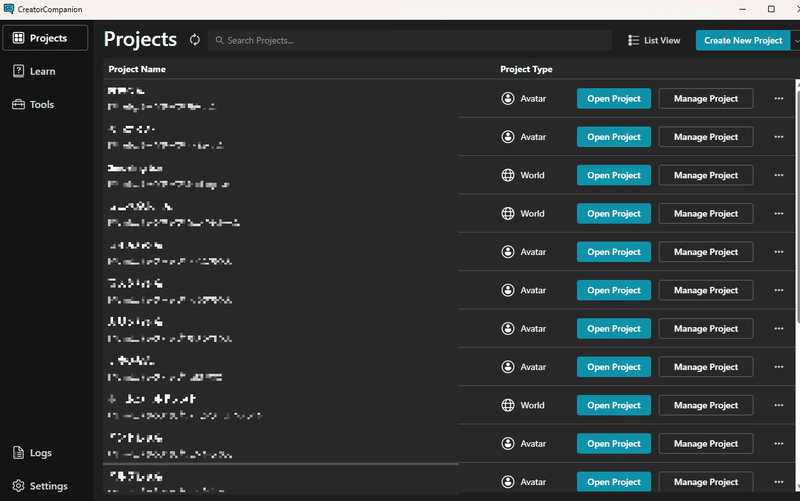Open the three-dot menu of the seventh row

coord(779,329)
